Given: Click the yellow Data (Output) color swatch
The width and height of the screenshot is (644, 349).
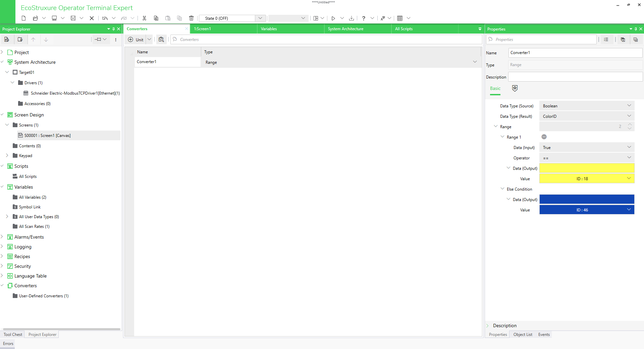Looking at the screenshot, I should click(587, 168).
